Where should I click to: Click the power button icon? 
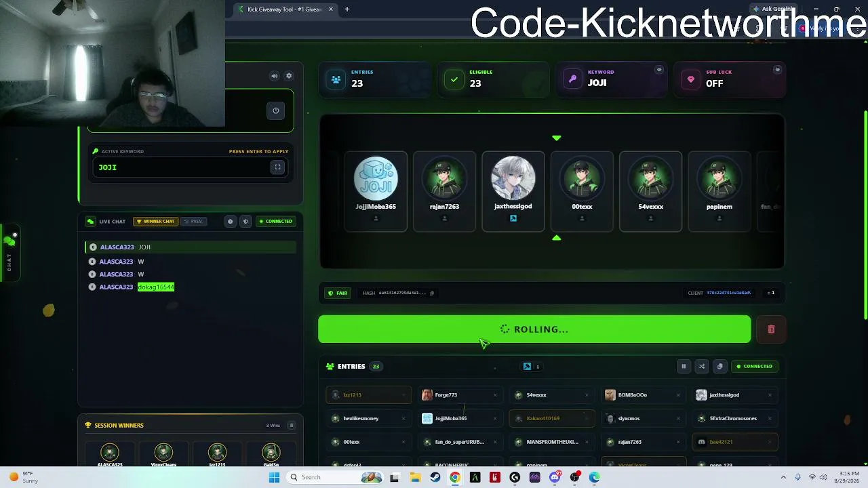click(276, 110)
